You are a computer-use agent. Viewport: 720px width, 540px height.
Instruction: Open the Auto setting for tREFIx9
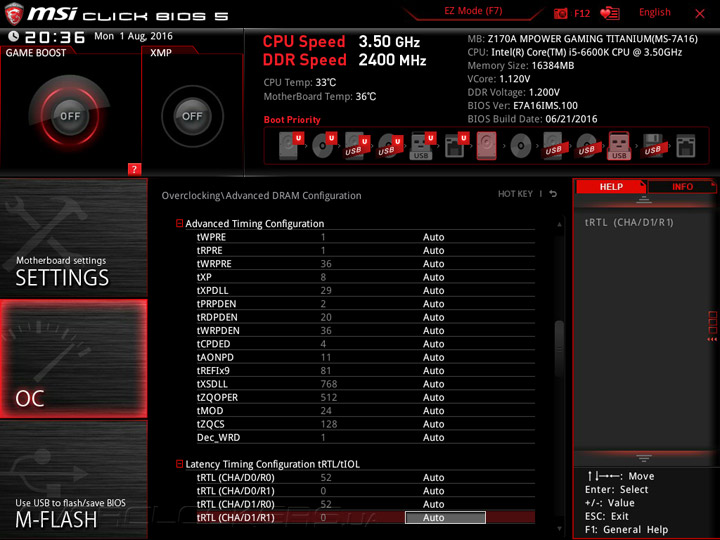click(x=433, y=371)
